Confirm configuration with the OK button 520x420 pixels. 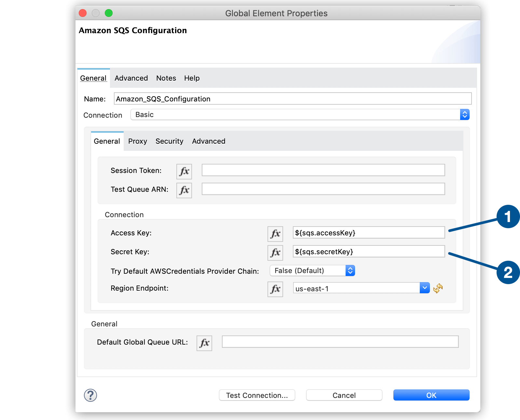pyautogui.click(x=431, y=395)
